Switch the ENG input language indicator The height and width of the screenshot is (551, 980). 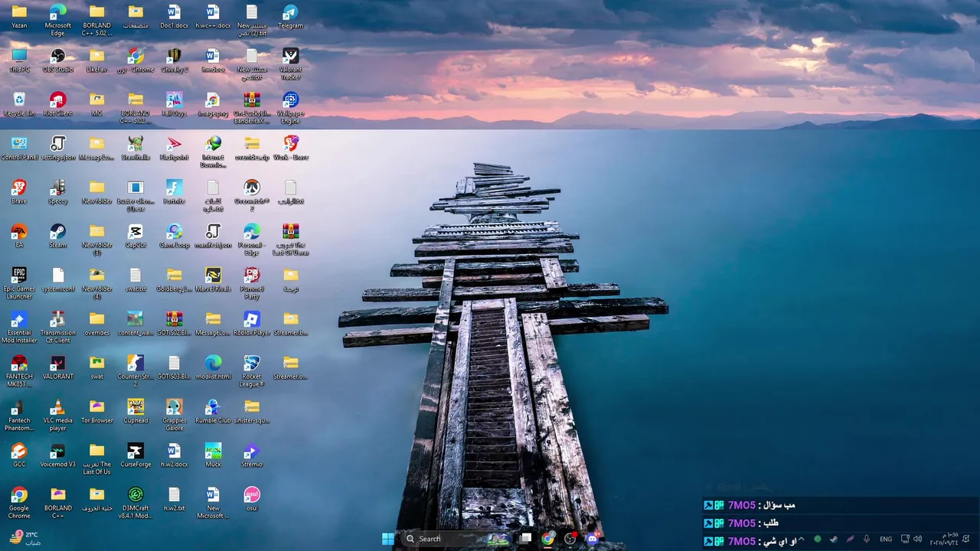point(886,539)
